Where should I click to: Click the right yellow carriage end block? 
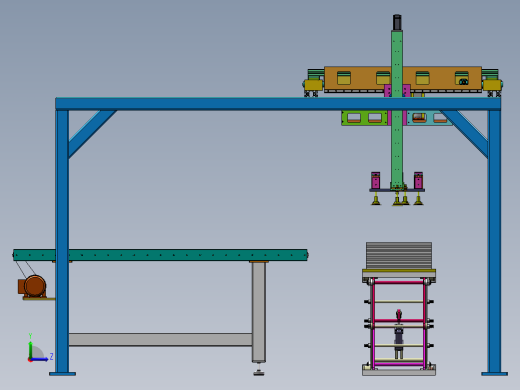pos(492,85)
